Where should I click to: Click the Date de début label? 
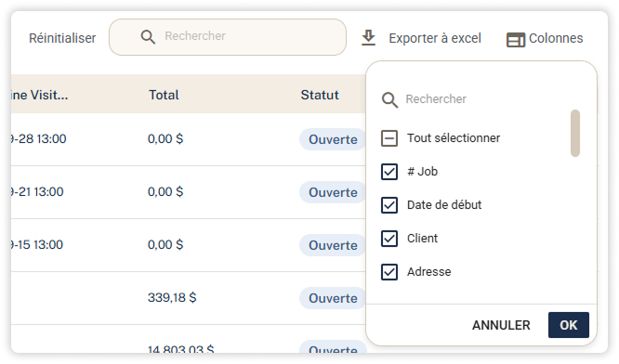[444, 205]
